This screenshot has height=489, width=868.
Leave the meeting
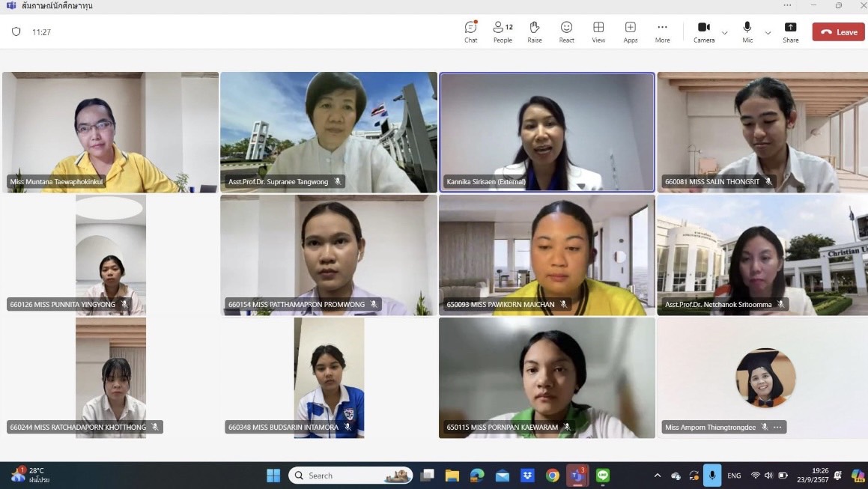tap(838, 32)
